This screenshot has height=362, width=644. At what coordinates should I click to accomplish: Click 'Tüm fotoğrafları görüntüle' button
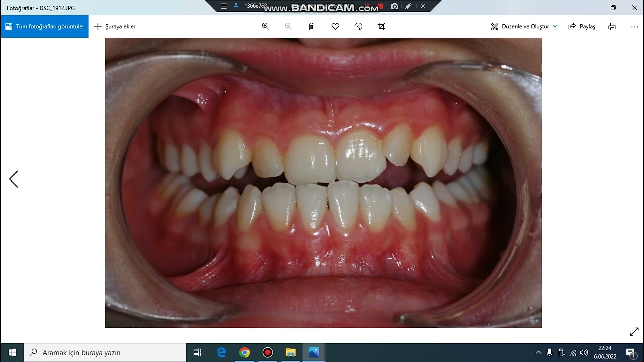(x=44, y=27)
